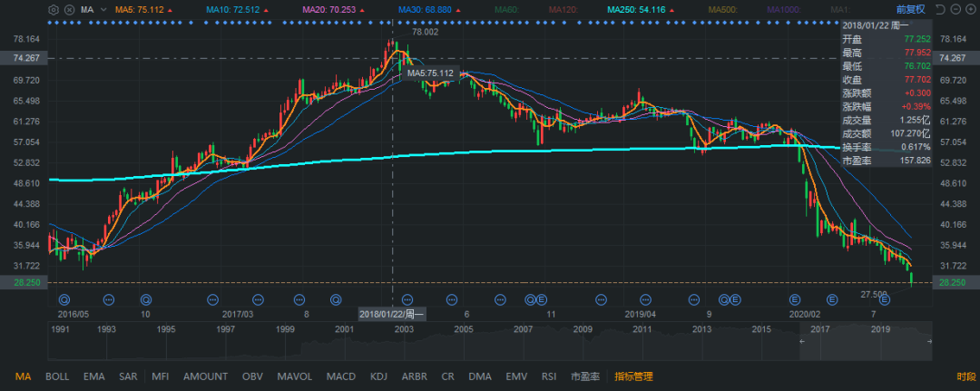Screen dimensions: 980x391
Task: Grab the right handle of timeline range
Action: pyautogui.click(x=929, y=341)
